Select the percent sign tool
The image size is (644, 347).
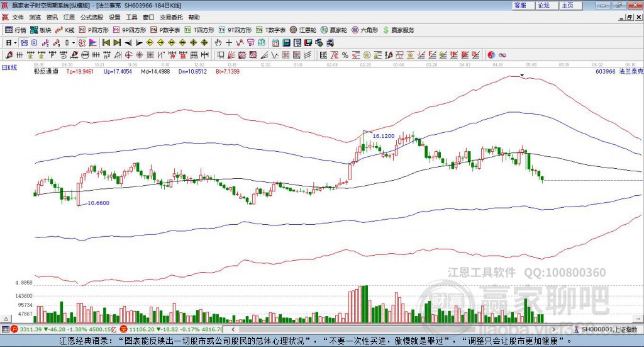click(x=345, y=55)
